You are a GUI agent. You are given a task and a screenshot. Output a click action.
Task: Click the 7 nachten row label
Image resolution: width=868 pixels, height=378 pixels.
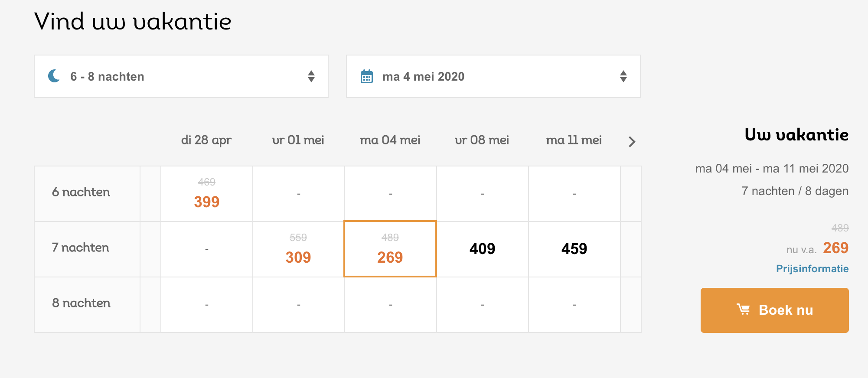(81, 248)
